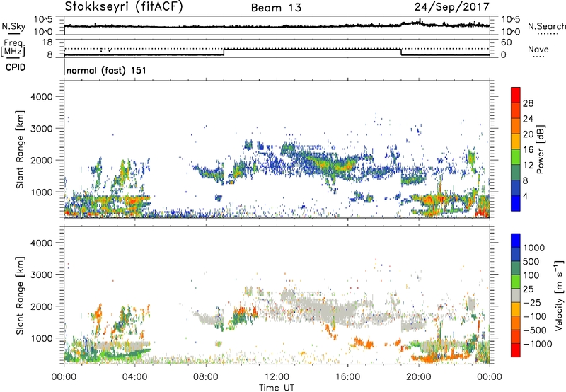Click the frequency step-up at 09:00 in Freq panel

point(224,52)
